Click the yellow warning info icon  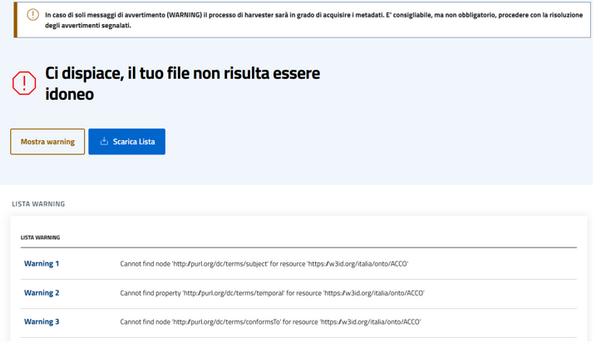33,15
